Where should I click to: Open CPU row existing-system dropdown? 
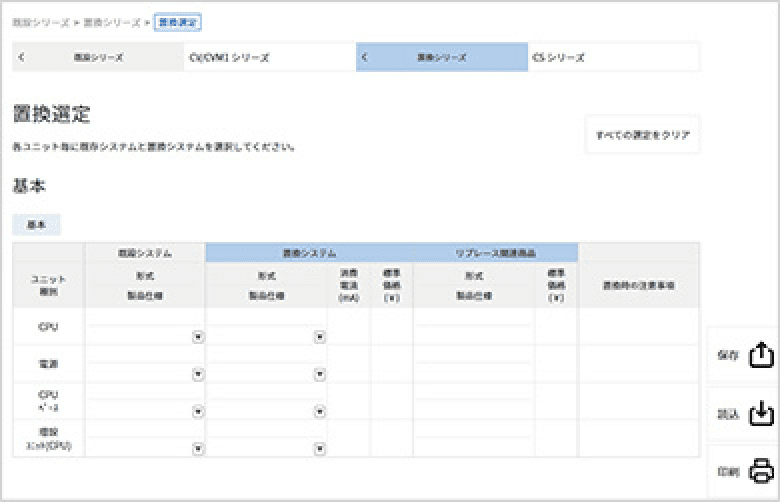click(x=198, y=337)
